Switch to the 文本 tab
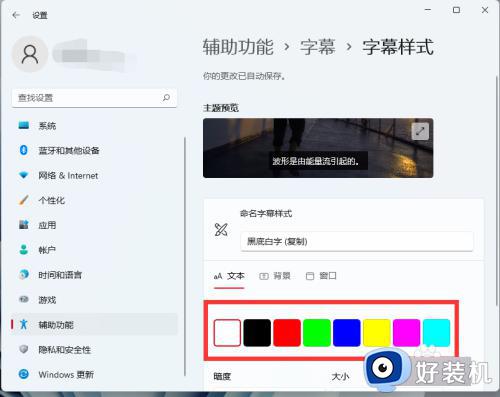The image size is (500, 397). [x=229, y=276]
